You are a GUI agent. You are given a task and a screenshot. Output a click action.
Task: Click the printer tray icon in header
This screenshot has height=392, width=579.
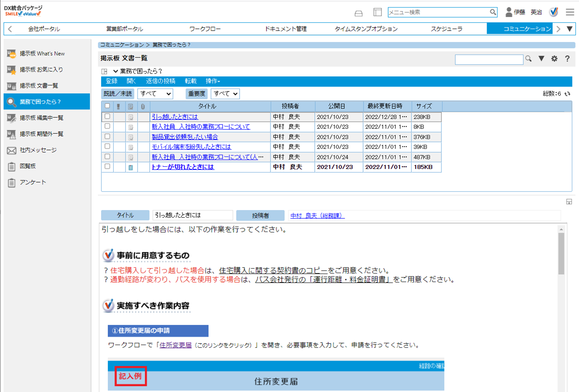click(359, 13)
